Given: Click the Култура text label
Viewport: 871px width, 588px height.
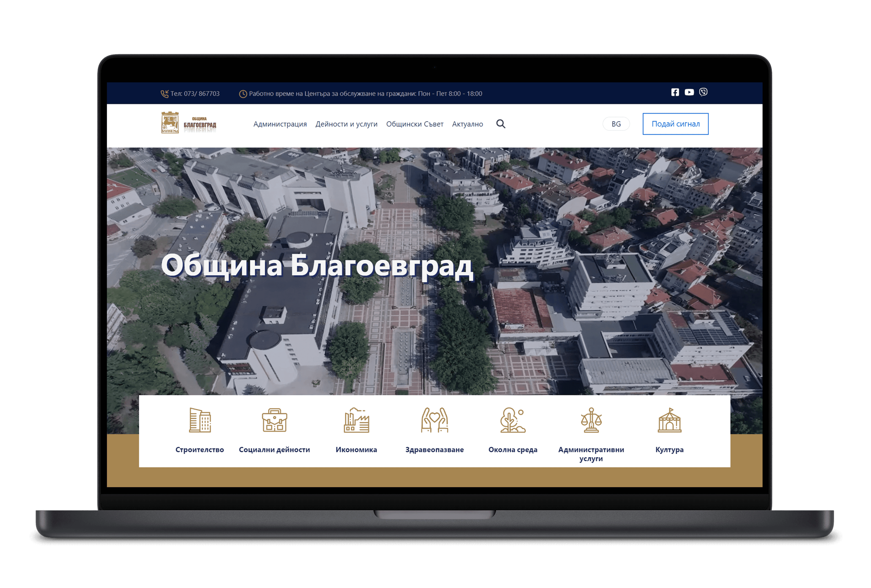Looking at the screenshot, I should 669,450.
